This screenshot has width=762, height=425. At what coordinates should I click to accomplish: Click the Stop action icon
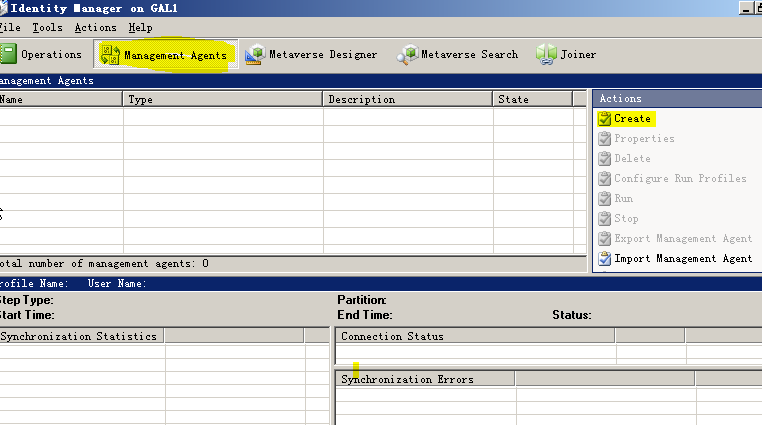(605, 219)
